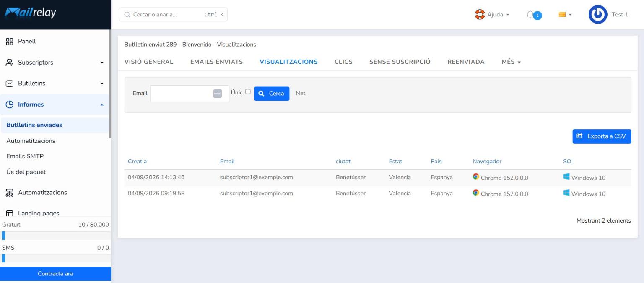
Task: Open the Ajuda dropdown
Action: 492,15
